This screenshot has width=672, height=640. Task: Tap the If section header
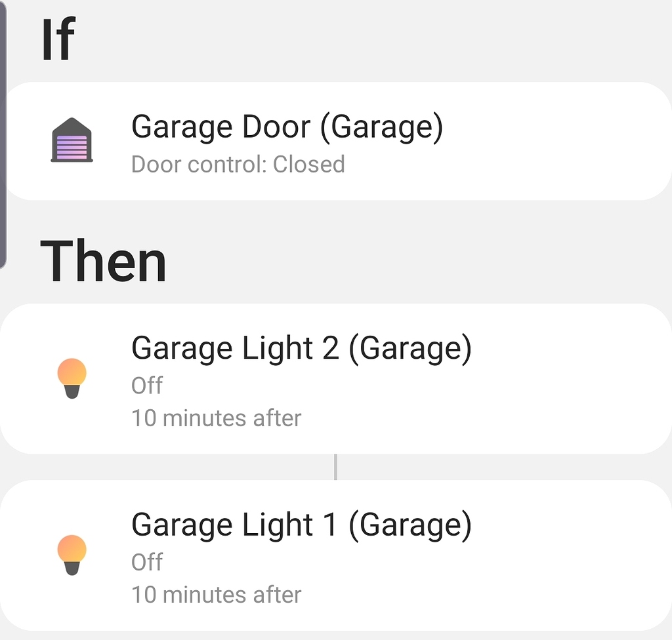coord(58,39)
